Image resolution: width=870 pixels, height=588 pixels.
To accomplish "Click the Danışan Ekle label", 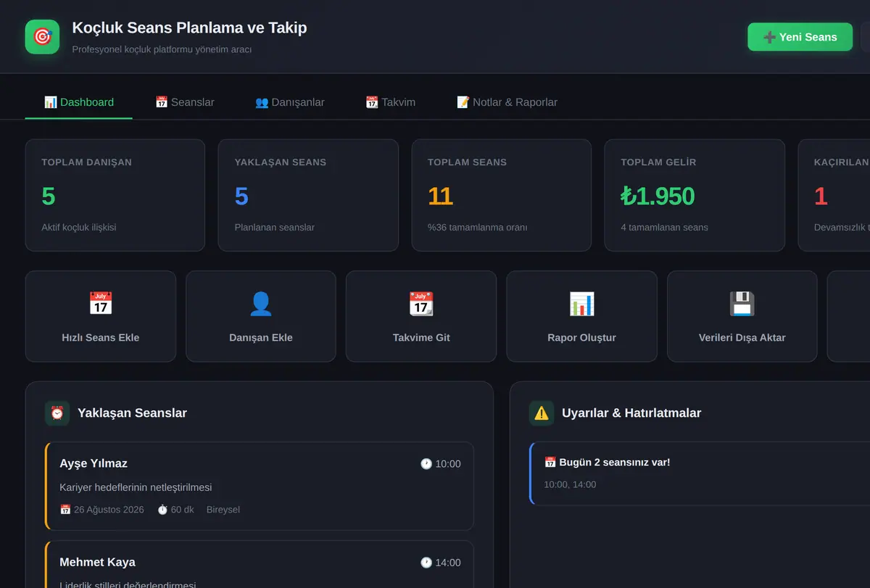I will tap(261, 338).
